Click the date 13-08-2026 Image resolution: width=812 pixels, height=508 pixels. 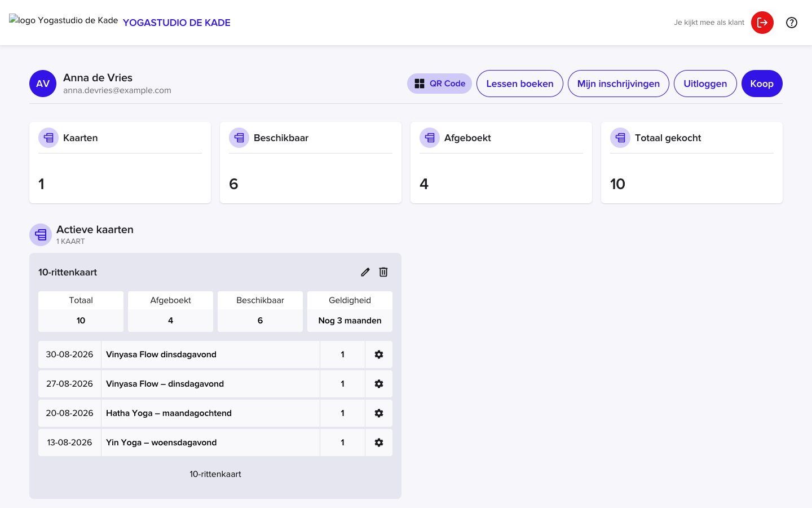pyautogui.click(x=69, y=443)
